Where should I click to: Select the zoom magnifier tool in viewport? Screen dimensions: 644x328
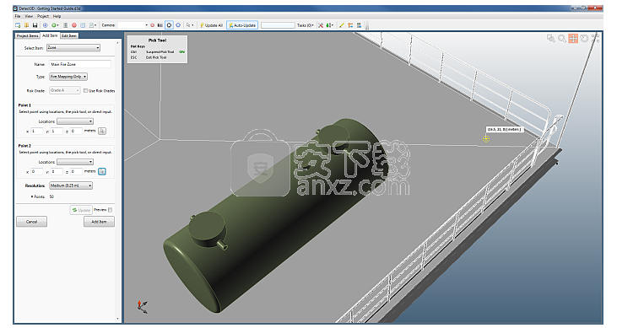[x=562, y=39]
